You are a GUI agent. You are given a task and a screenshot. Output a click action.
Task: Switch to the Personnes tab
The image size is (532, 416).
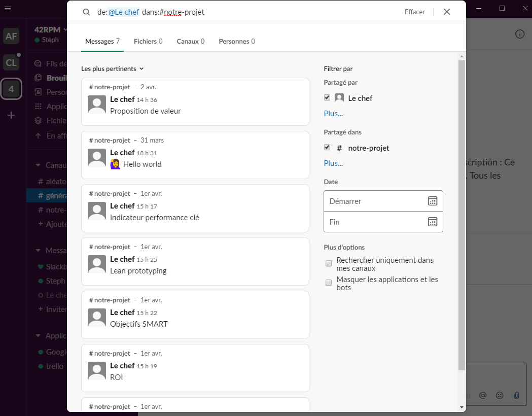click(x=237, y=42)
